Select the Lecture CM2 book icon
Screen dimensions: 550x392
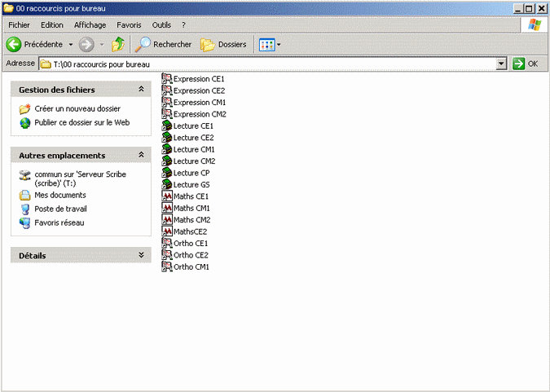(x=166, y=161)
